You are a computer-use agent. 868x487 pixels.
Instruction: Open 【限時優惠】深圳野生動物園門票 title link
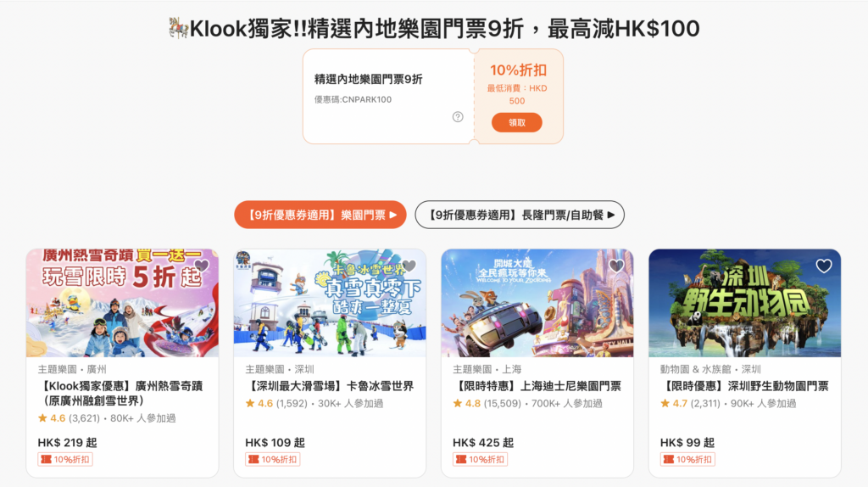[x=744, y=386]
